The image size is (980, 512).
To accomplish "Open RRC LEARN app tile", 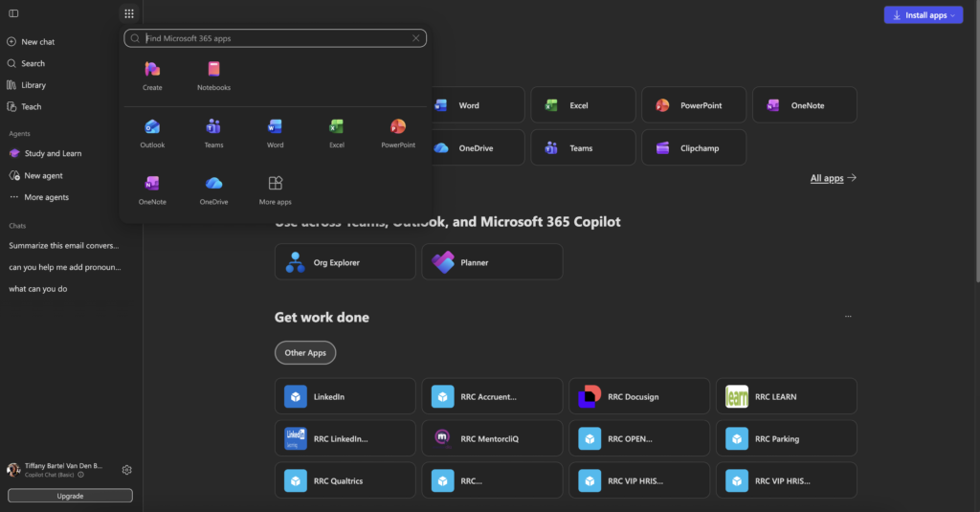I will (x=787, y=396).
